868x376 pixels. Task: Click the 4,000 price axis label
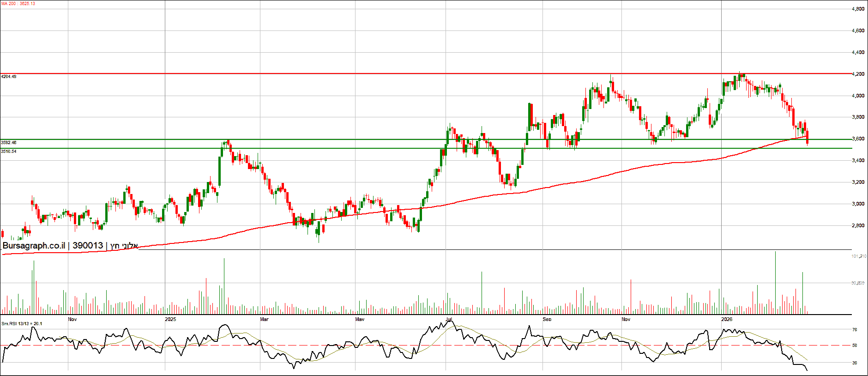(x=858, y=96)
